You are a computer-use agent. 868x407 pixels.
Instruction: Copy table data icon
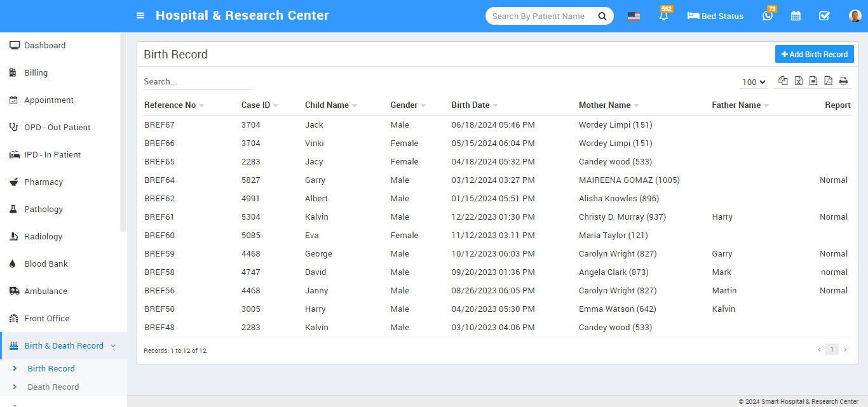coord(783,81)
